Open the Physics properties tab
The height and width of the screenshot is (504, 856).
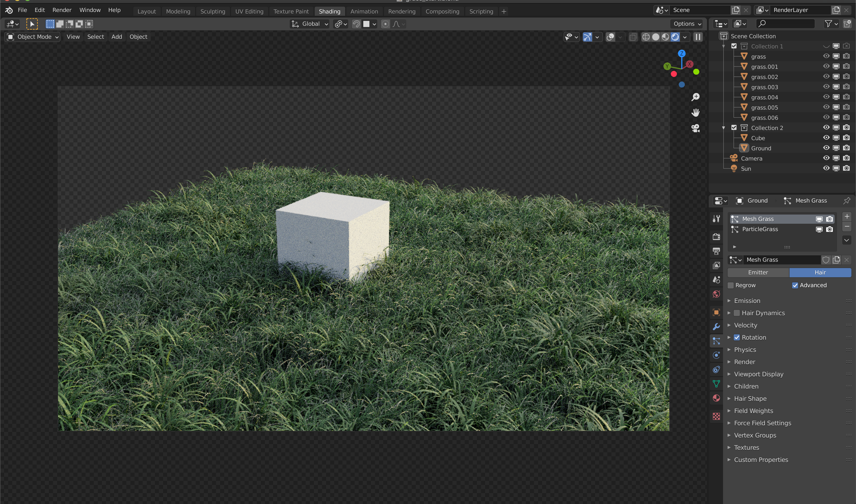[x=716, y=355]
